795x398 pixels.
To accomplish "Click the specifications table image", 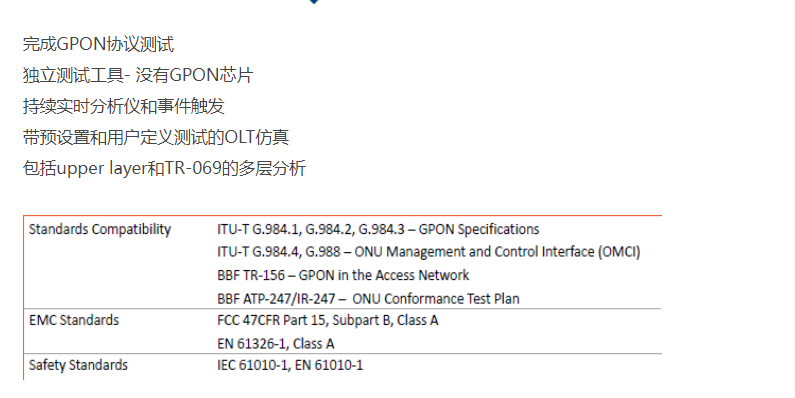I will [342, 298].
